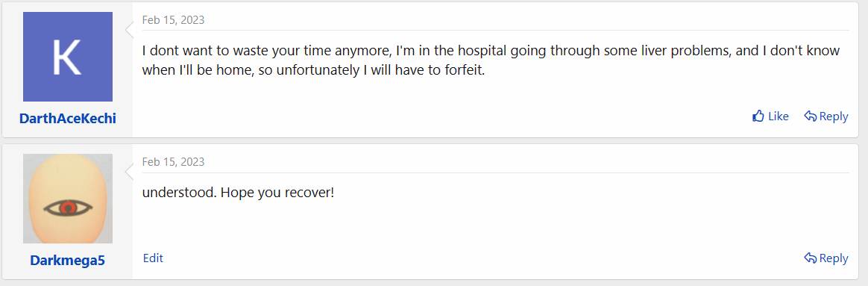The height and width of the screenshot is (286, 868).
Task: Open the Feb 15, 2023 date on Darkmega5's post
Action: point(173,162)
